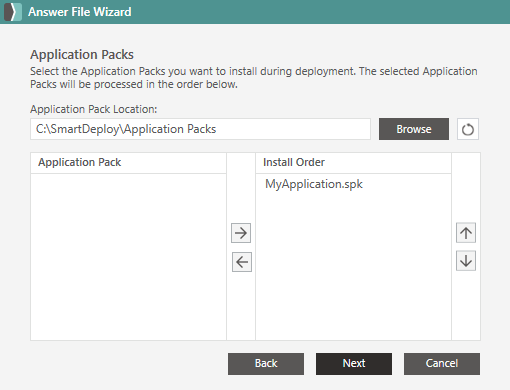The width and height of the screenshot is (510, 390).
Task: Move selected pack up in install order
Action: click(x=466, y=233)
